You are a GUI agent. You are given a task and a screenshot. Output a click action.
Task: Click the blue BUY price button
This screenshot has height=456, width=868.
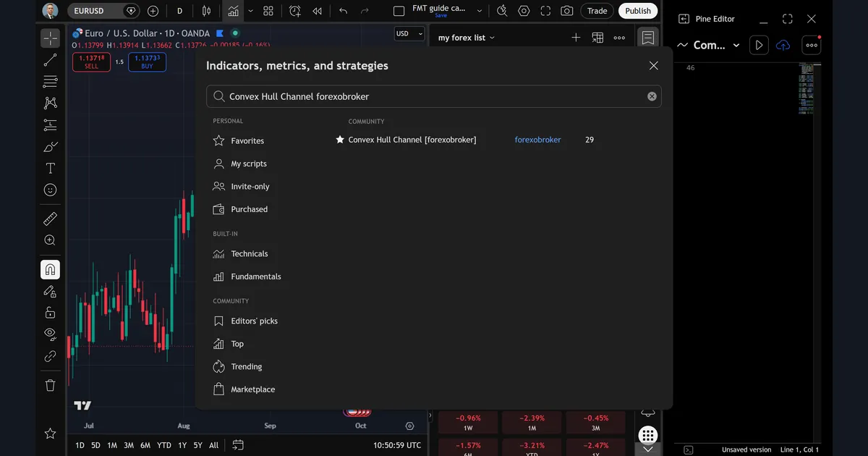(147, 62)
